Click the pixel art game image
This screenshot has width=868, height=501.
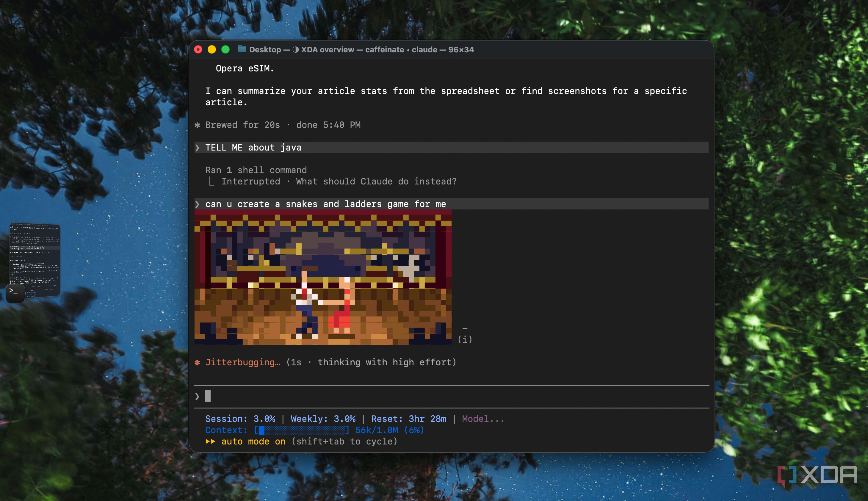(x=323, y=277)
